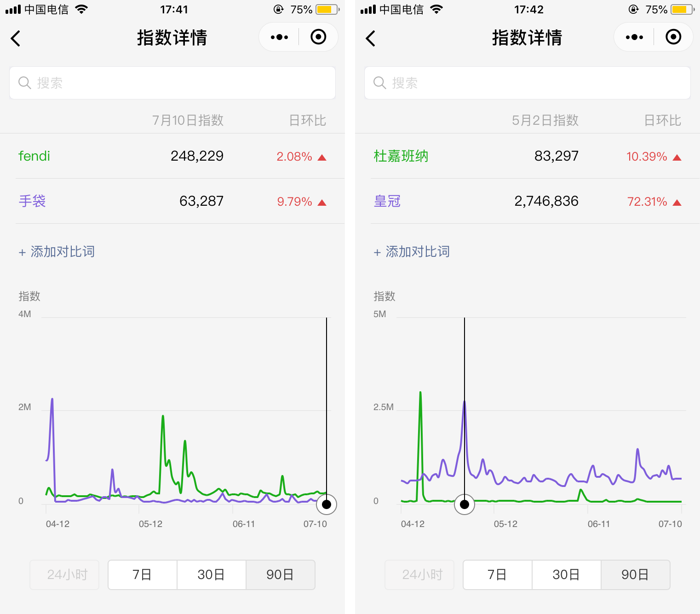Switch left chart to 7日 range
This screenshot has height=614, width=700.
[x=143, y=575]
